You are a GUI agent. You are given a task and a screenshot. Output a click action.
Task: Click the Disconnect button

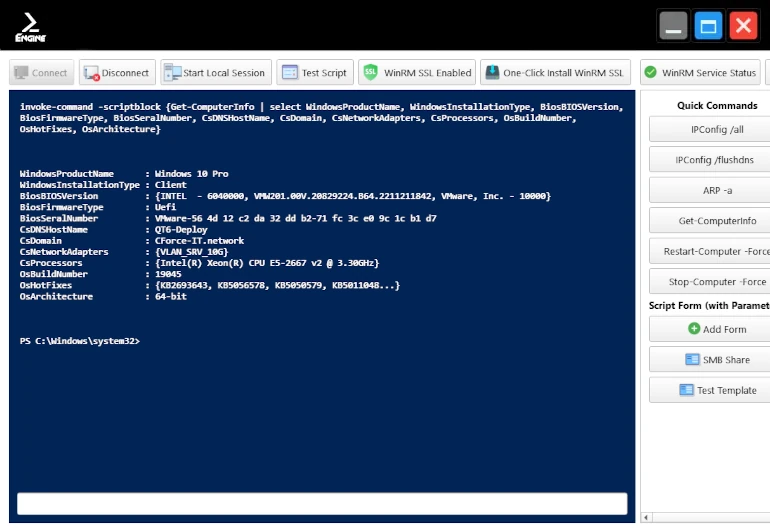tap(117, 73)
